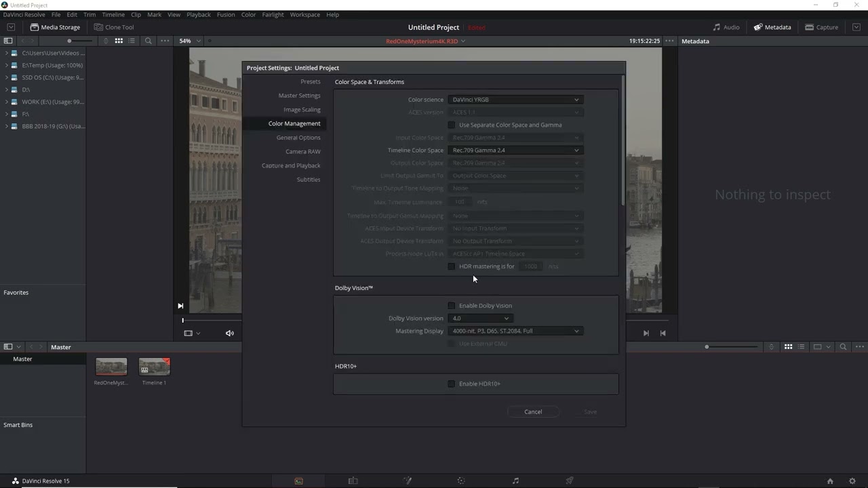The height and width of the screenshot is (488, 868).
Task: Enable Use Separate Color Space and Gamma
Action: [x=452, y=125]
